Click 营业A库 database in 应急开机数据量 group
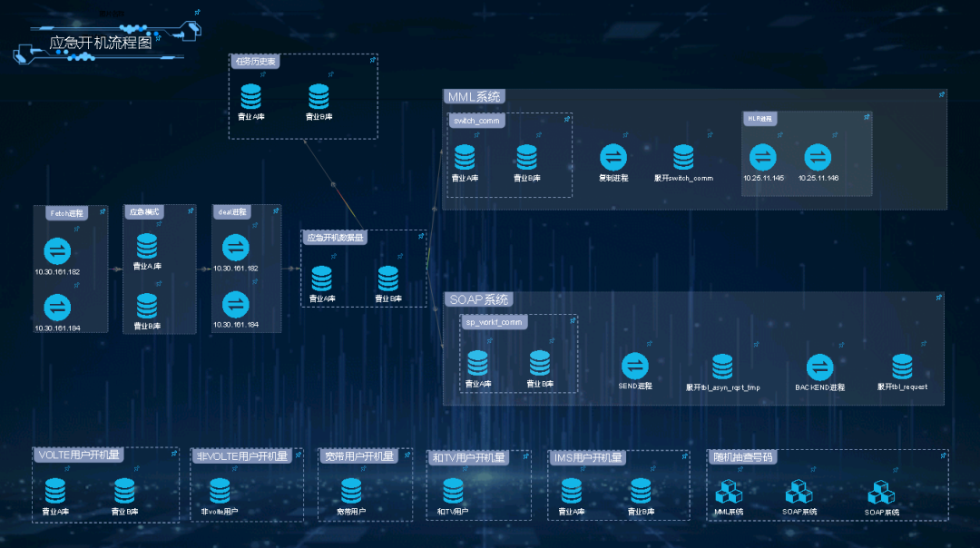 tap(322, 279)
